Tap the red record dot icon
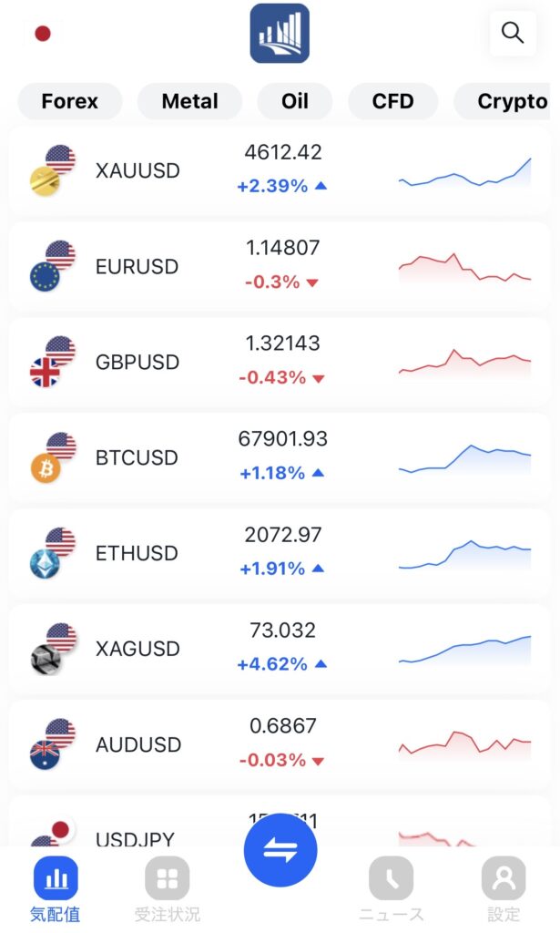The height and width of the screenshot is (933, 560). click(43, 34)
